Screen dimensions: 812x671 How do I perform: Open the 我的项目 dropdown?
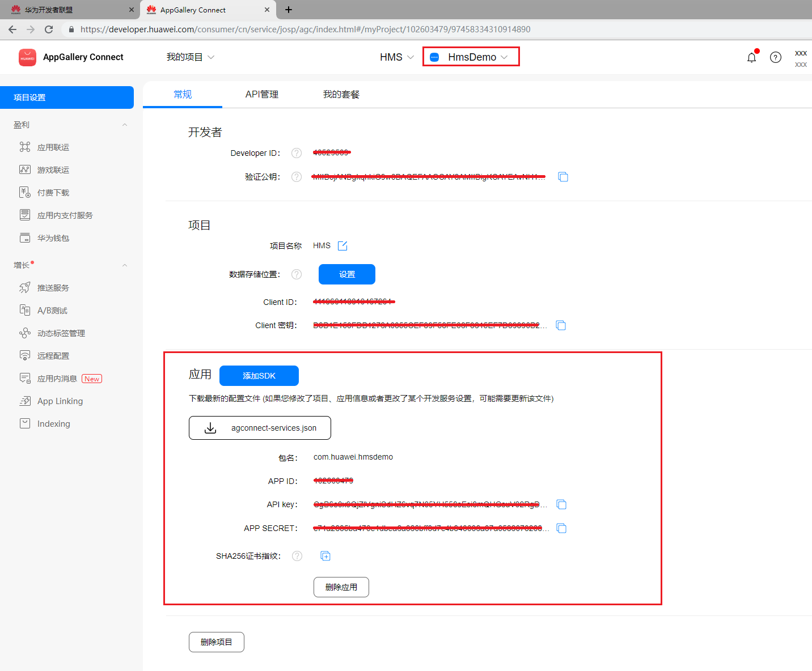coord(191,57)
